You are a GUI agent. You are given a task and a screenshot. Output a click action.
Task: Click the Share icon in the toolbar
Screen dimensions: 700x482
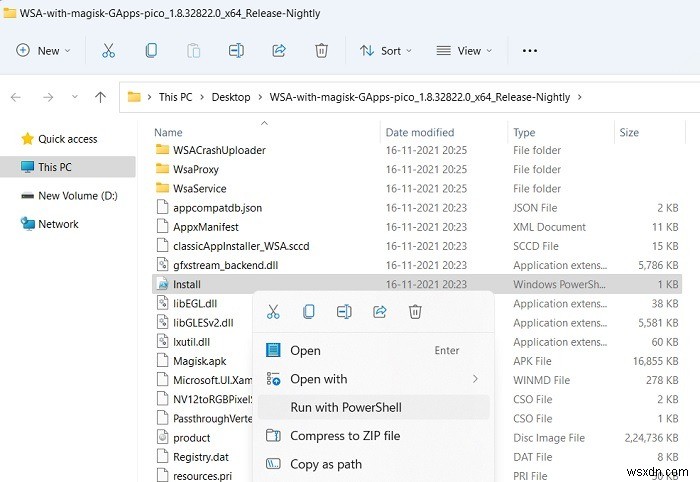click(279, 50)
